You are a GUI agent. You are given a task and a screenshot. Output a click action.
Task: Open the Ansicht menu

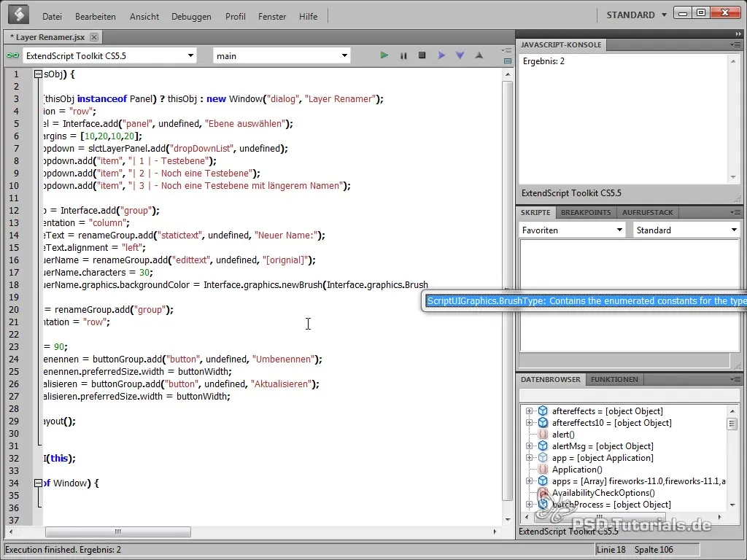click(144, 16)
